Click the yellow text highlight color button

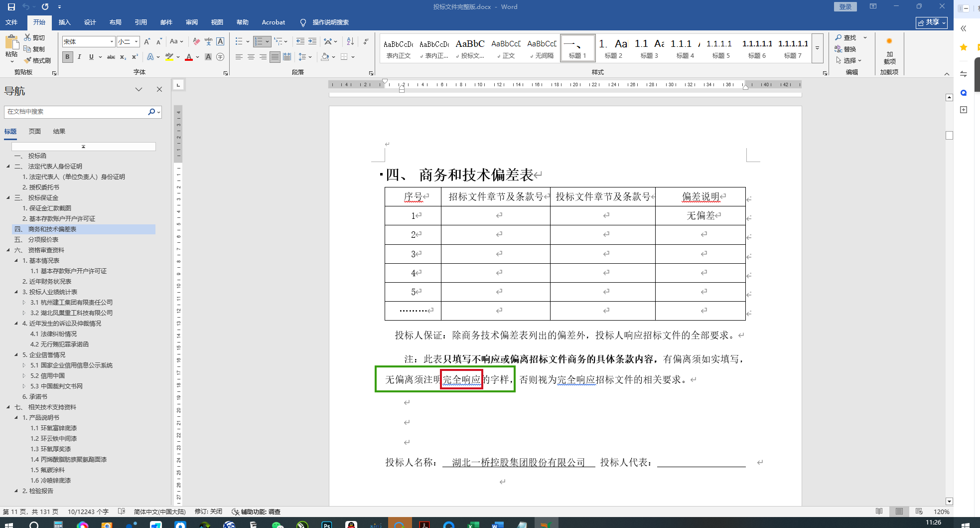coord(169,57)
